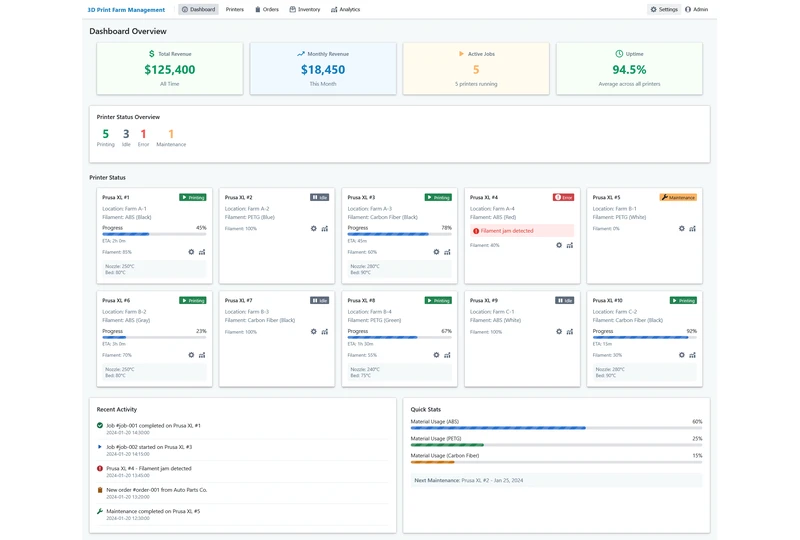Open settings gear on Prusa XL #1 card
Screen dimensions: 800x540
click(x=191, y=252)
